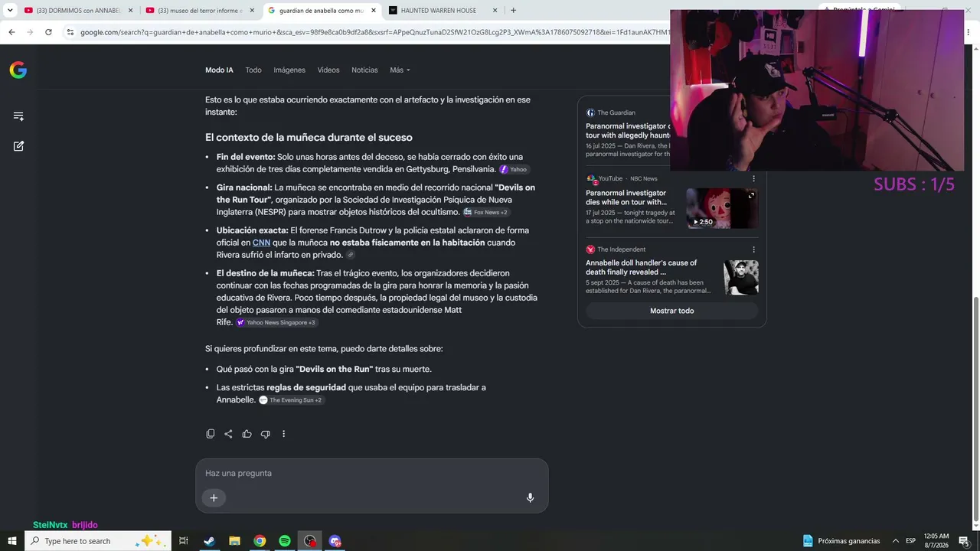Viewport: 980px width, 551px height.
Task: Close the 'museo del terror informe' tab
Action: pyautogui.click(x=252, y=11)
